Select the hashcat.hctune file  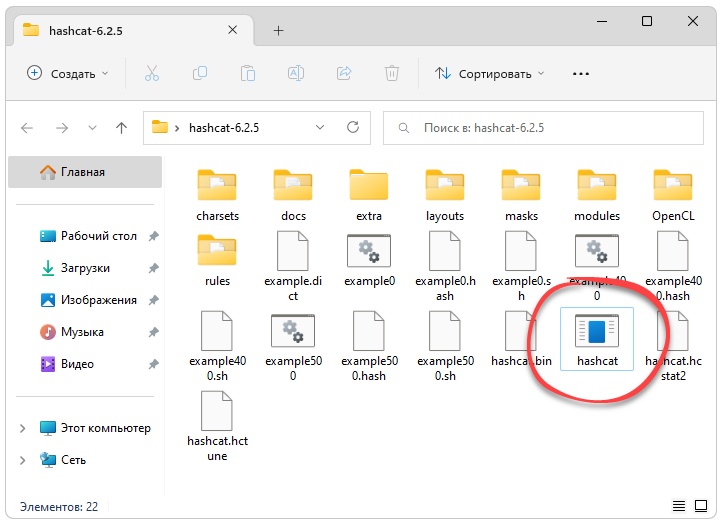[217, 427]
